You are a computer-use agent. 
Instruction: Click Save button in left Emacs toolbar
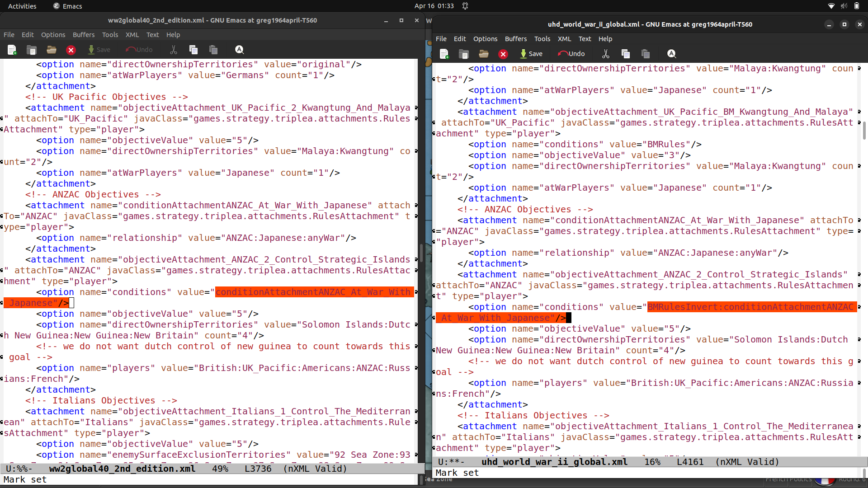click(x=99, y=50)
